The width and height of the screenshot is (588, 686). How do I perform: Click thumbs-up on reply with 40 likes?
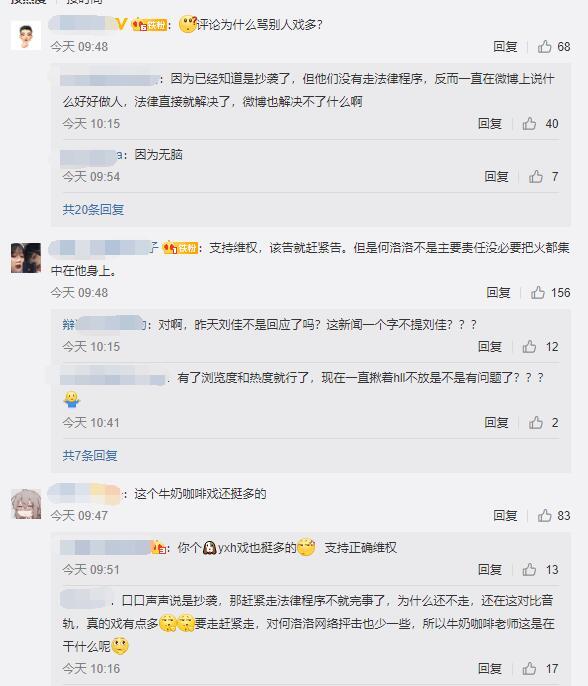(529, 123)
